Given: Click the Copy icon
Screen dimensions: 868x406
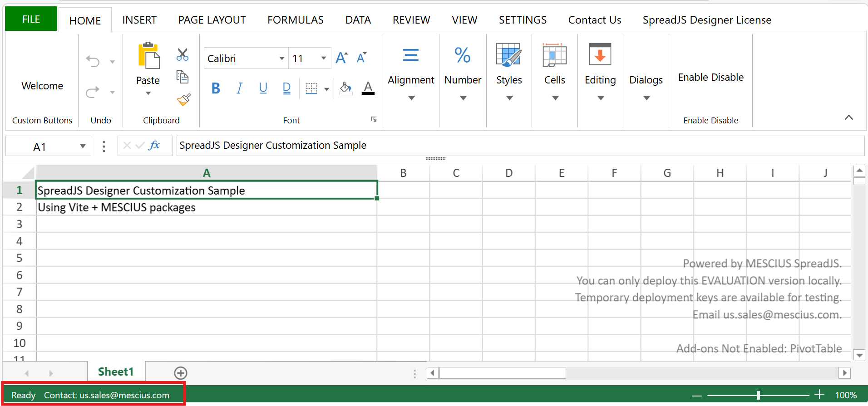Looking at the screenshot, I should tap(182, 77).
